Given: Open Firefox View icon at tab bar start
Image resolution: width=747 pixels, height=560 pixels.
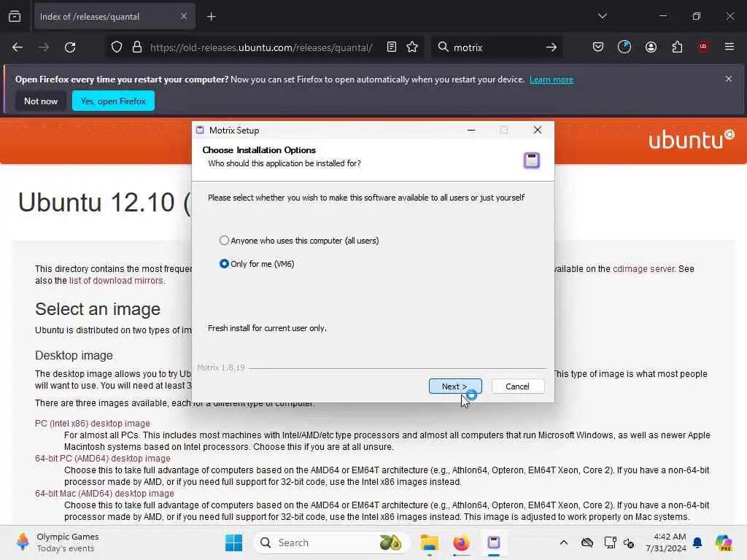Looking at the screenshot, I should pyautogui.click(x=15, y=17).
